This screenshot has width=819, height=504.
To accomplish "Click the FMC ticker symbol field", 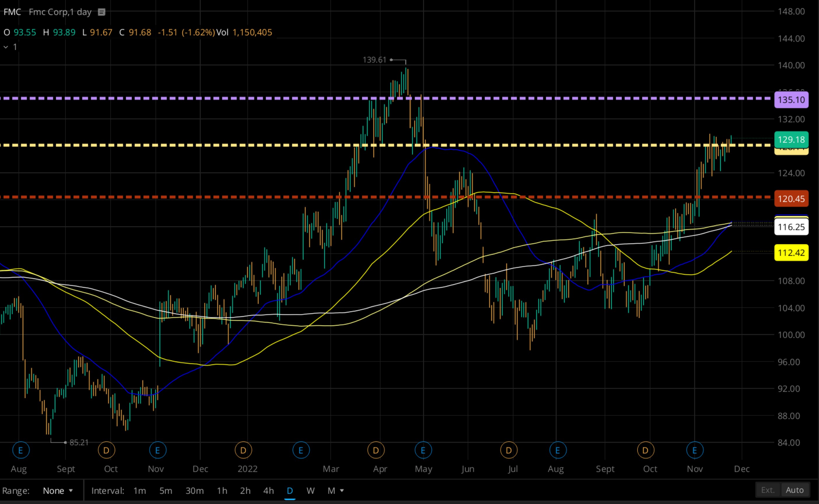I will tap(12, 12).
